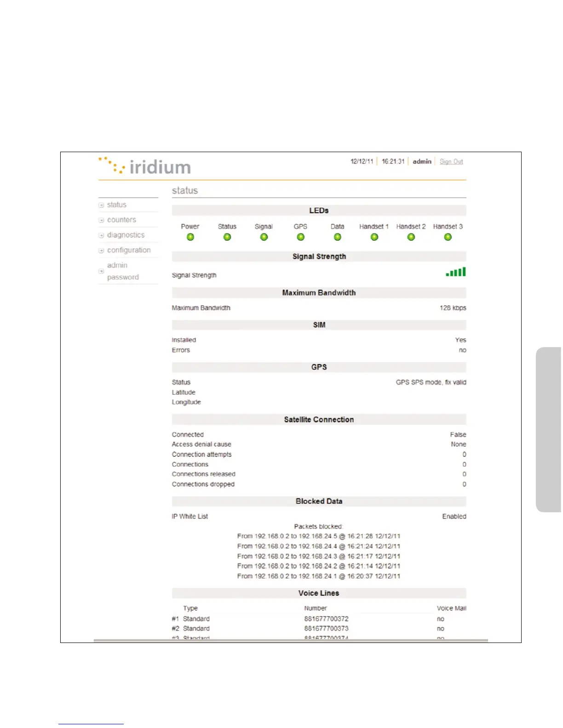Click the arrow icon beside diagnostics

point(101,236)
